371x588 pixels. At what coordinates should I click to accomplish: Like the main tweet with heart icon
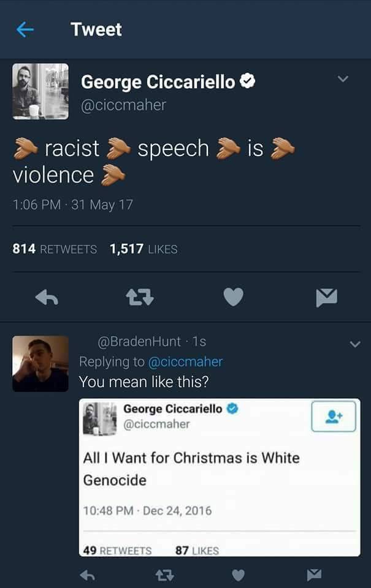[234, 297]
